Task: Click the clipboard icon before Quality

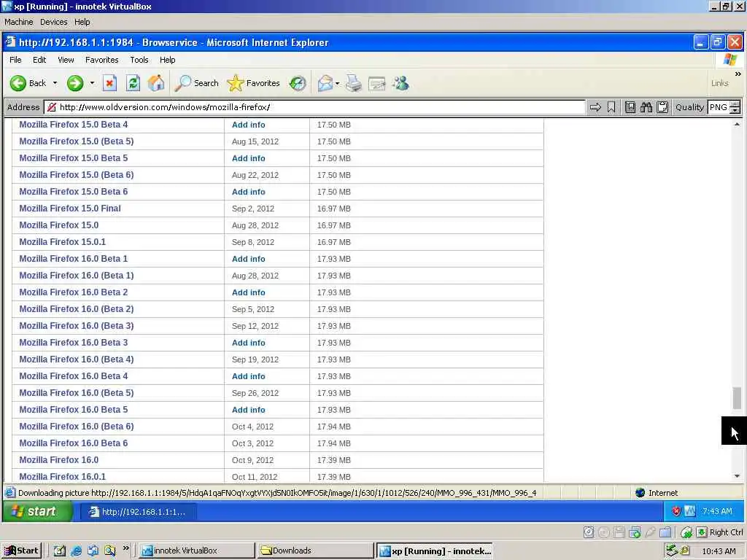Action: point(662,107)
